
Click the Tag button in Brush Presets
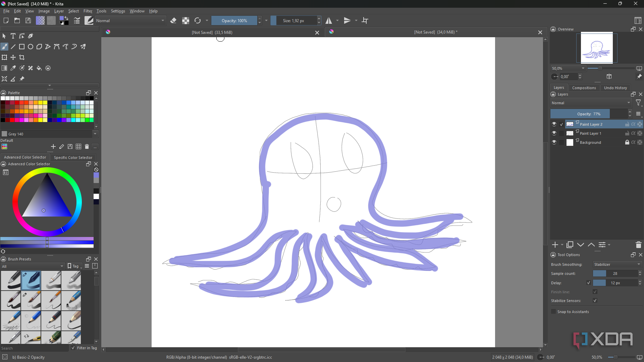(x=74, y=266)
